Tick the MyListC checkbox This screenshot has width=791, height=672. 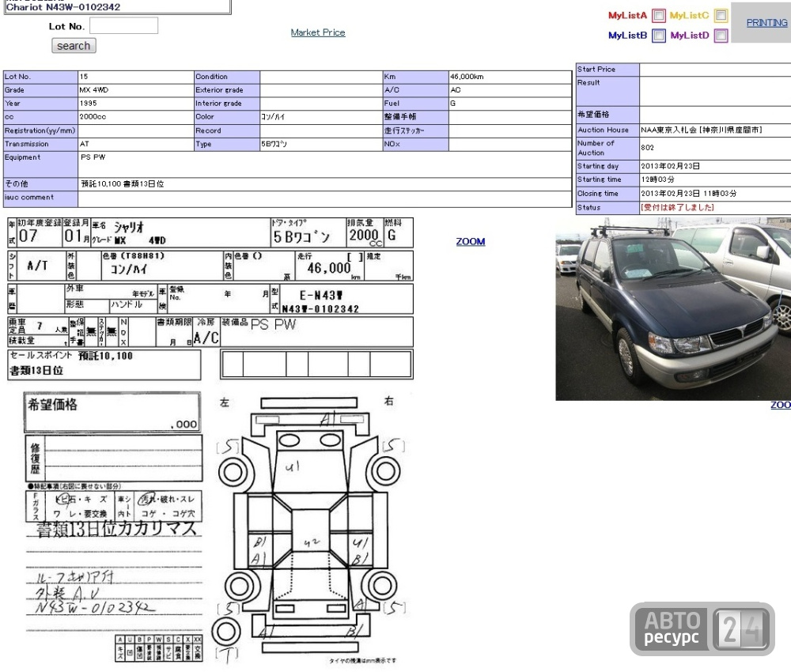pyautogui.click(x=721, y=16)
